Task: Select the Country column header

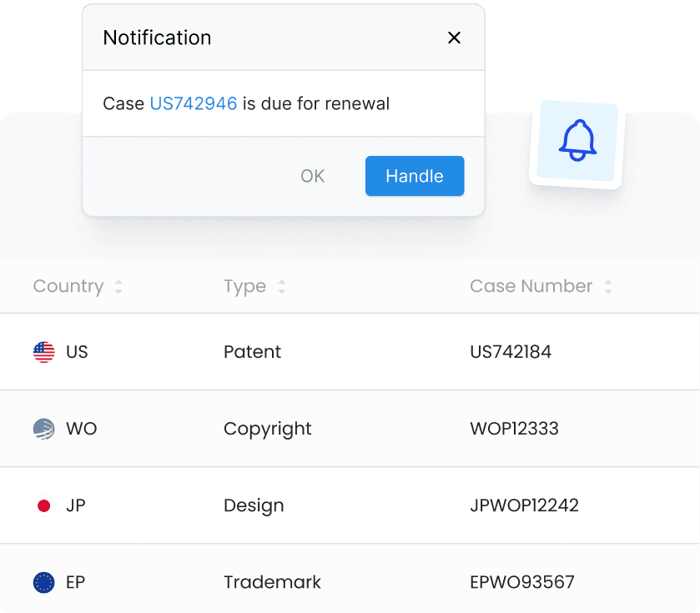Action: click(68, 286)
